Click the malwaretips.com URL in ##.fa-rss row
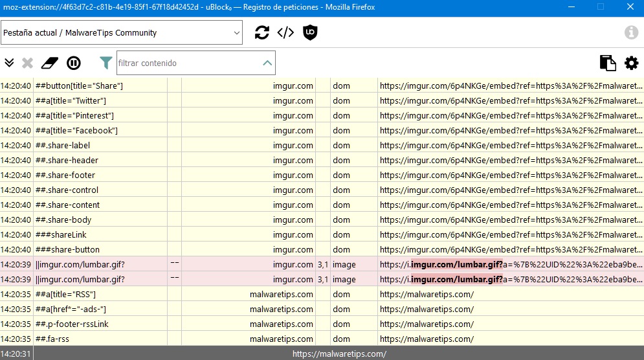This screenshot has height=360, width=644. pos(427,339)
